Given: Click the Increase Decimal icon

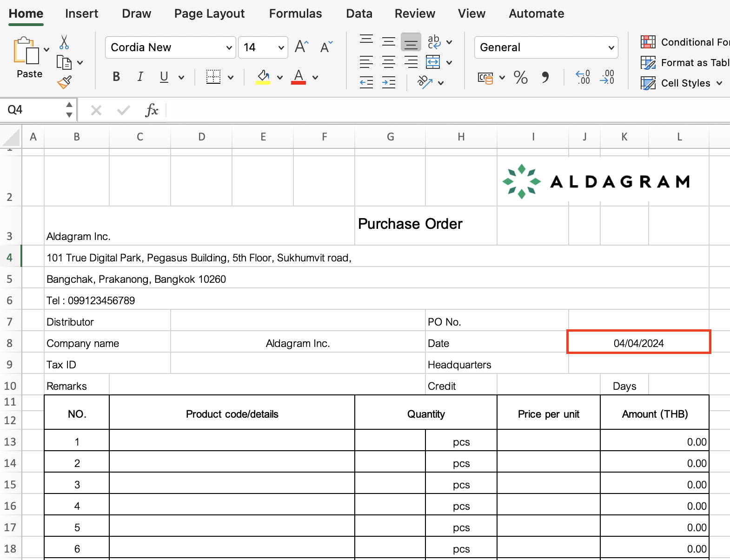Looking at the screenshot, I should pos(583,77).
